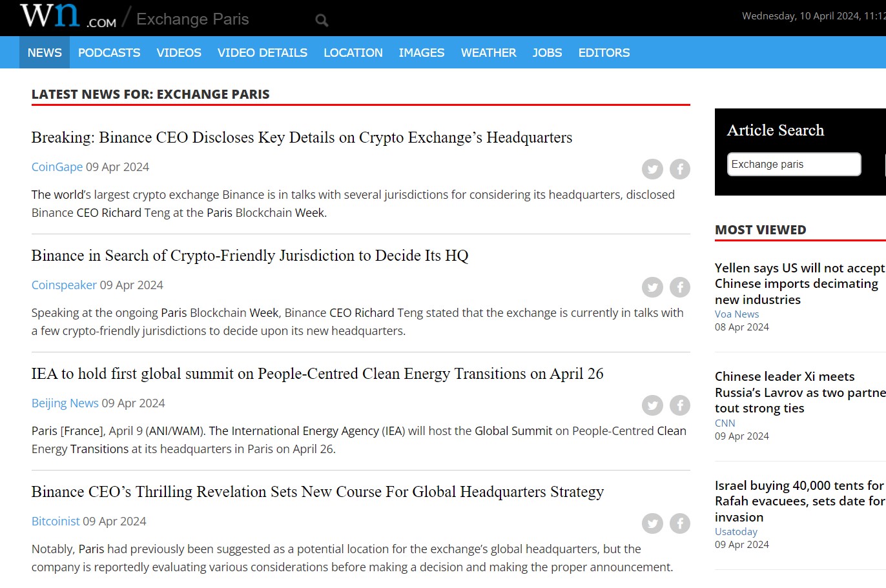Screen dimensions: 886x588
Task: Go to the Video Details tab
Action: tap(262, 52)
